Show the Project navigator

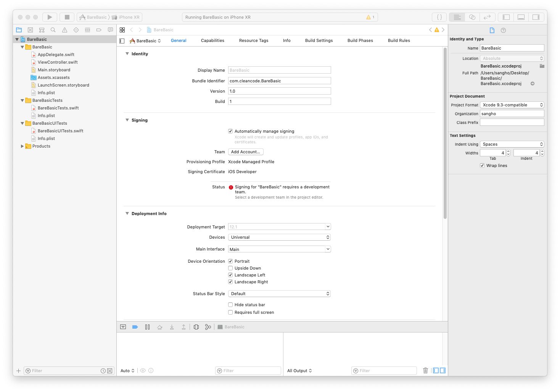[x=19, y=30]
